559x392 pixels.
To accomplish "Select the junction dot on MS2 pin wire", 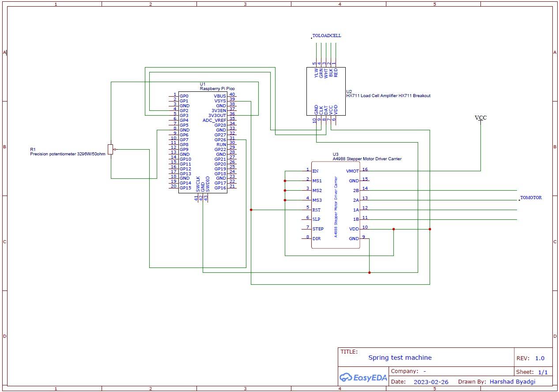I will 285,190.
